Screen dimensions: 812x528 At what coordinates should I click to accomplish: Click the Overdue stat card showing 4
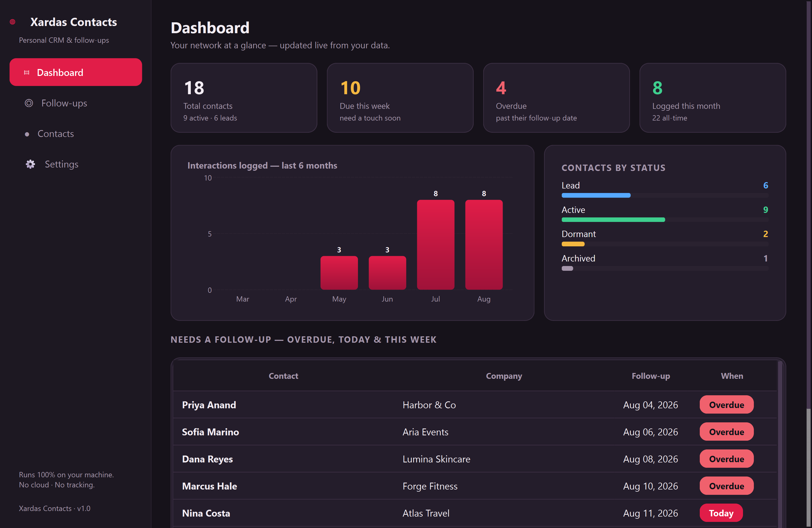[556, 98]
